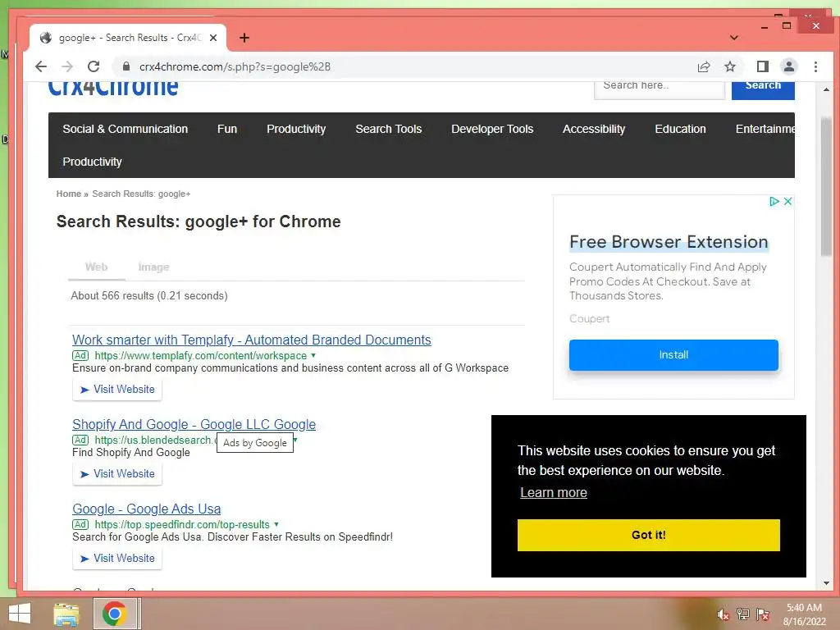Accept cookies with Got it! button
This screenshot has width=840, height=630.
tap(648, 535)
